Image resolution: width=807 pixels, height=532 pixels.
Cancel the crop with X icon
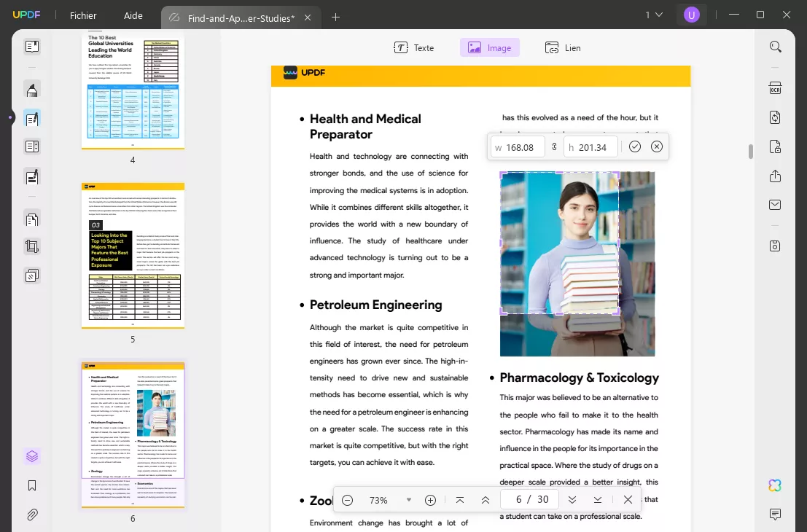pos(657,146)
